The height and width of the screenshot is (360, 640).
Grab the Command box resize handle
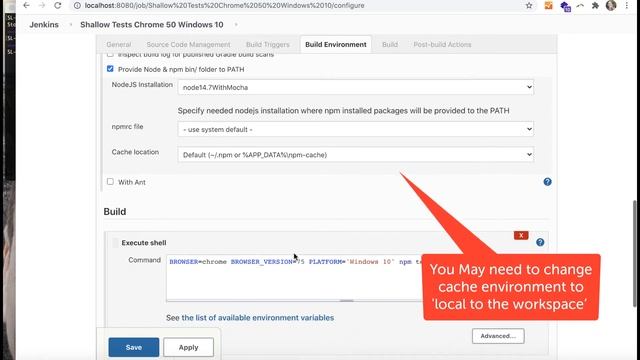tap(347, 301)
